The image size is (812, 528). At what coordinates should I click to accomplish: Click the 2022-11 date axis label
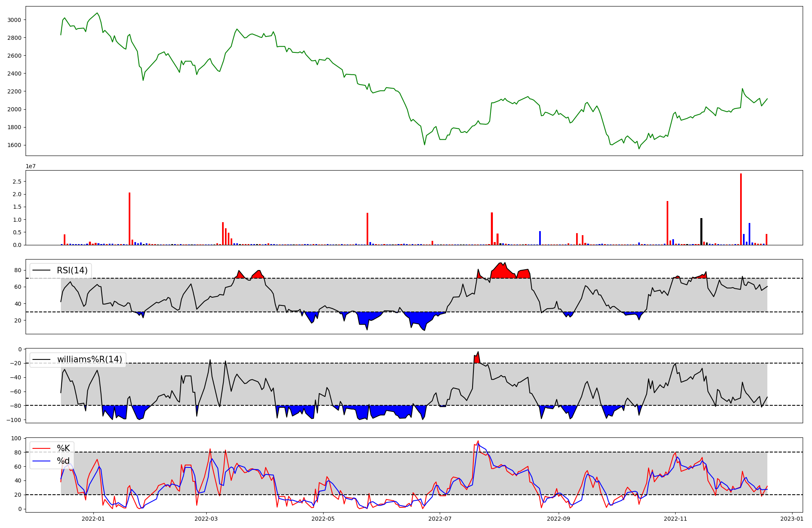tap(676, 518)
